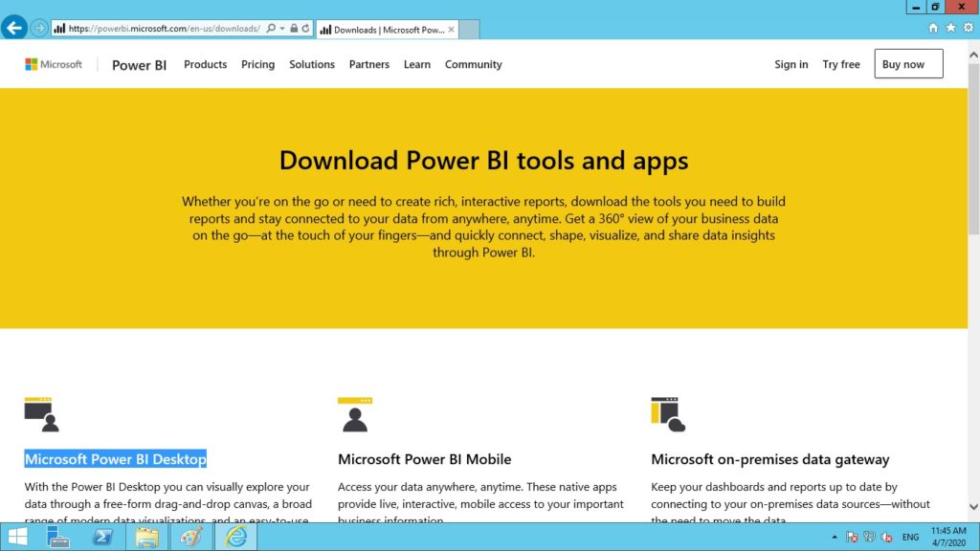Open the Solutions menu
This screenshot has width=980, height=551.
pos(312,64)
